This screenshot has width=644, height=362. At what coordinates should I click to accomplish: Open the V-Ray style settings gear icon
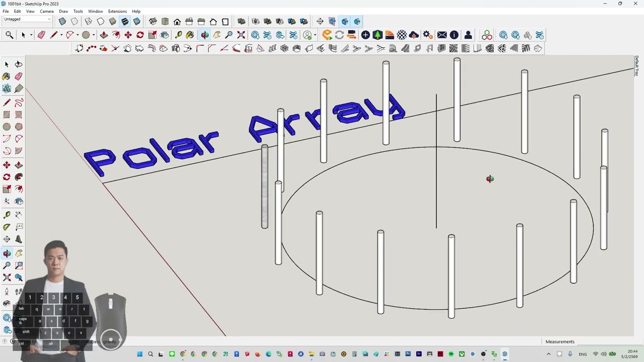[x=427, y=35]
